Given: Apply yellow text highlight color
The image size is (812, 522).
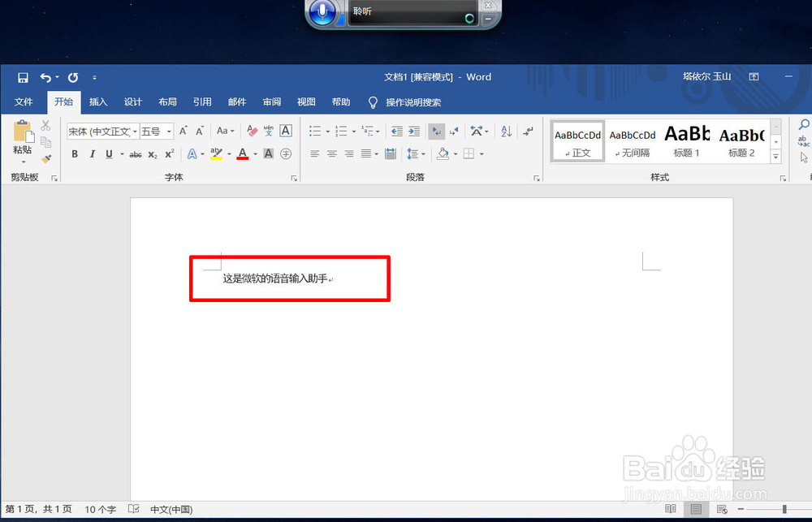Looking at the screenshot, I should tap(217, 154).
